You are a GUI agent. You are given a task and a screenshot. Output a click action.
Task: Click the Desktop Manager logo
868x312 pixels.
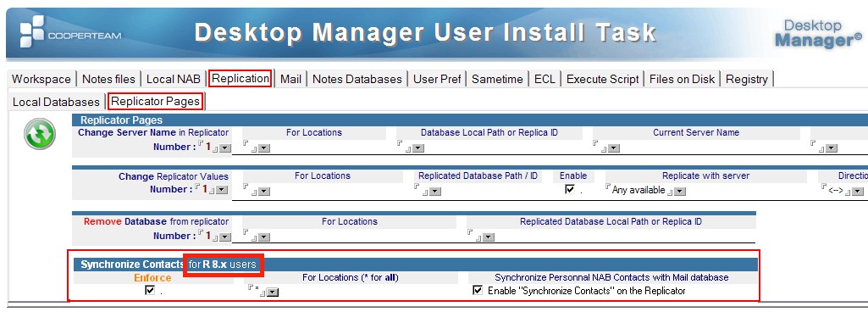pos(819,33)
